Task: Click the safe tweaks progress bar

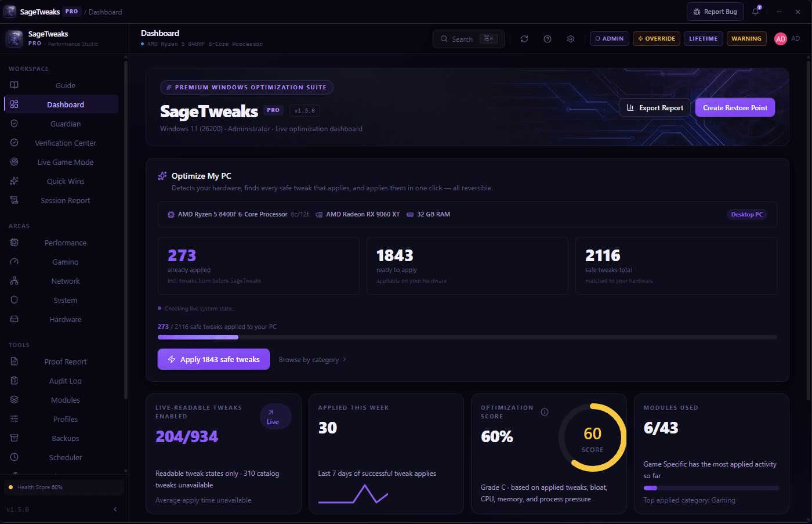Action: pyautogui.click(x=467, y=337)
